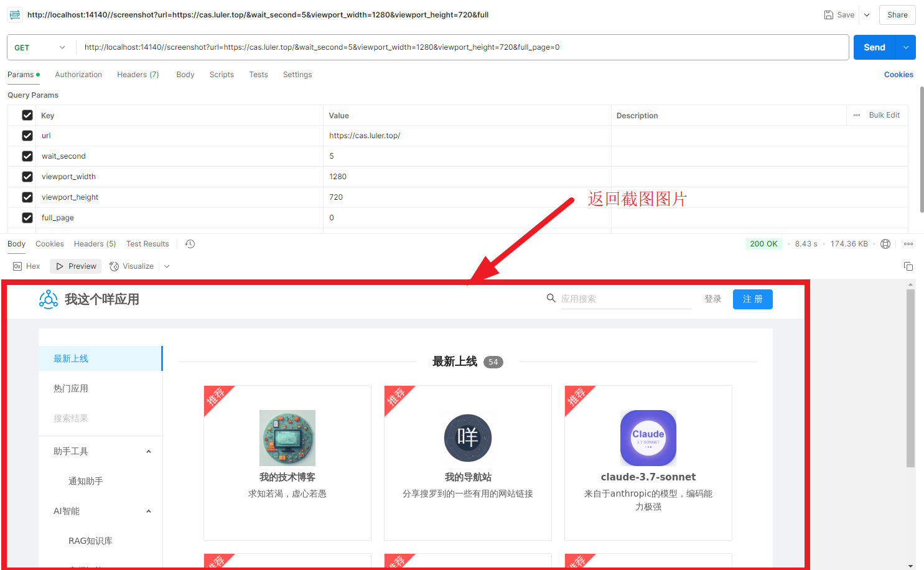This screenshot has width=924, height=570.
Task: Open the 我的导航站 app icon
Action: (x=468, y=438)
